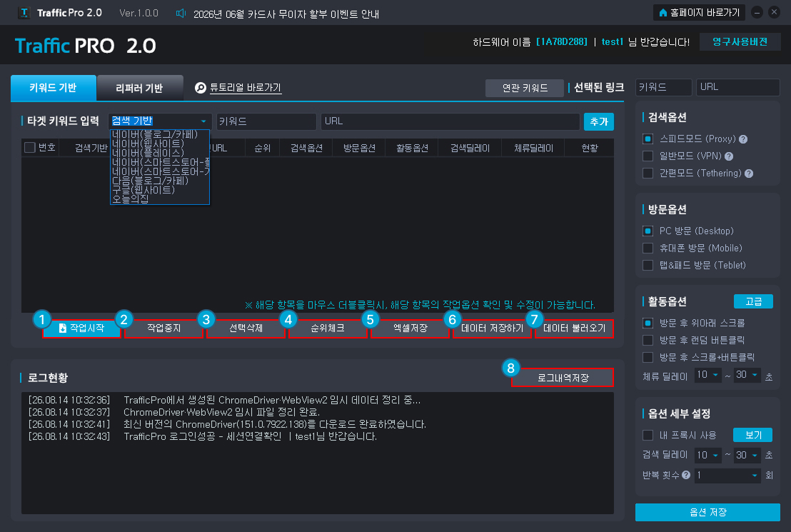791x532 pixels.
Task: Click the speaker announcement icon in title bar
Action: coord(181,13)
